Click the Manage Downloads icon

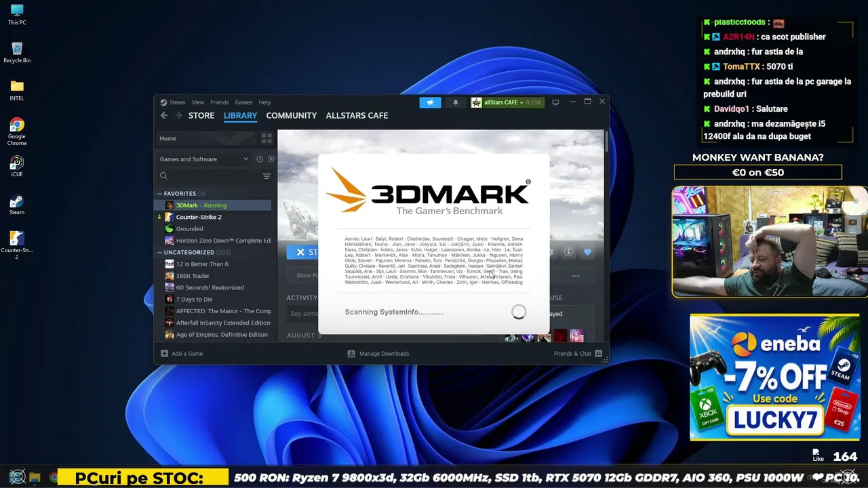351,353
